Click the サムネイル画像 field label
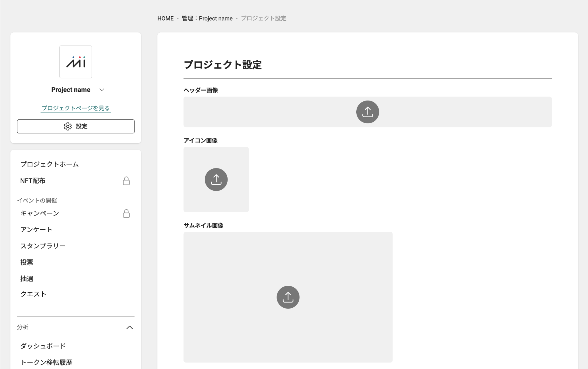588x369 pixels. 203,225
